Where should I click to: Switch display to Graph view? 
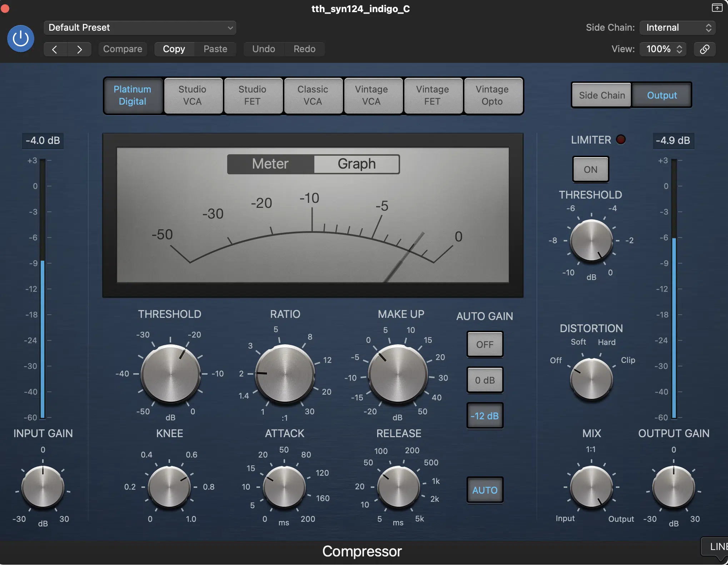(x=356, y=164)
